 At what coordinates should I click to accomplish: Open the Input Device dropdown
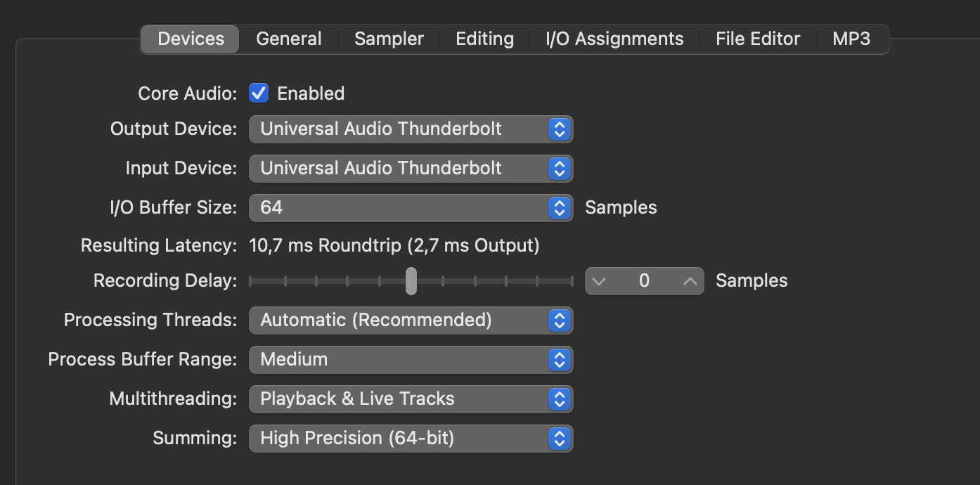point(411,169)
